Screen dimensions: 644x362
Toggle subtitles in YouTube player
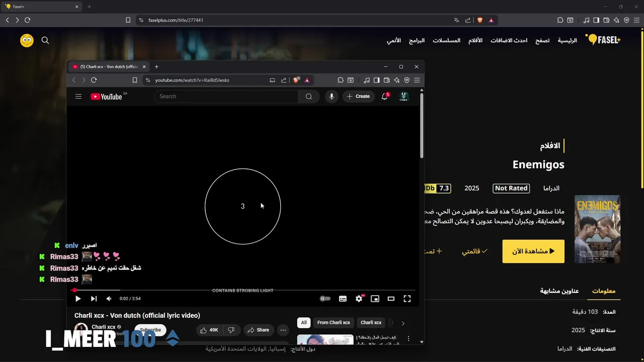tap(343, 299)
